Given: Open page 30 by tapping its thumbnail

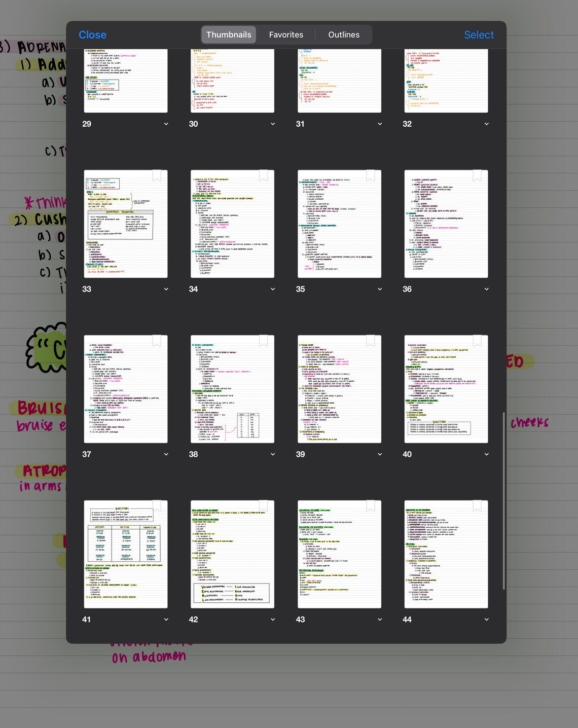Looking at the screenshot, I should click(x=232, y=79).
